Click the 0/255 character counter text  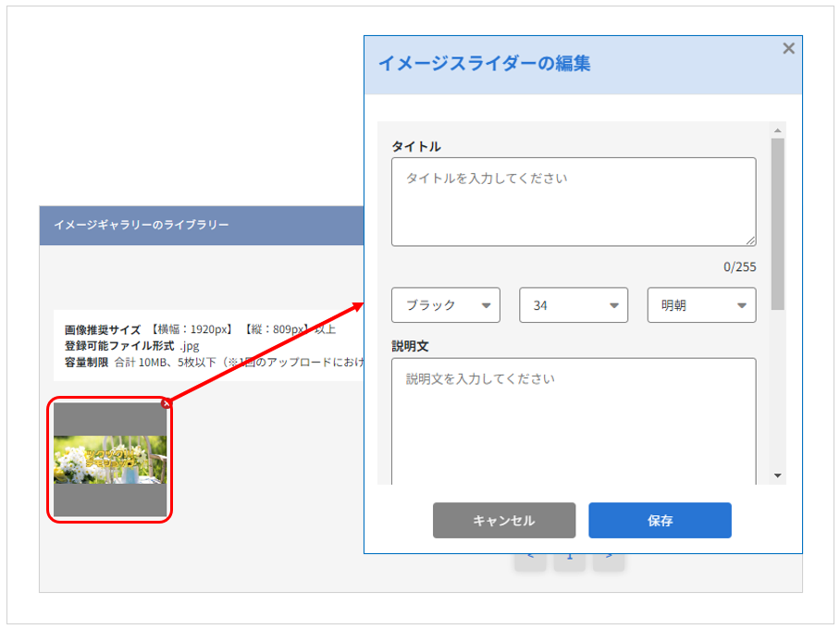[x=740, y=266]
